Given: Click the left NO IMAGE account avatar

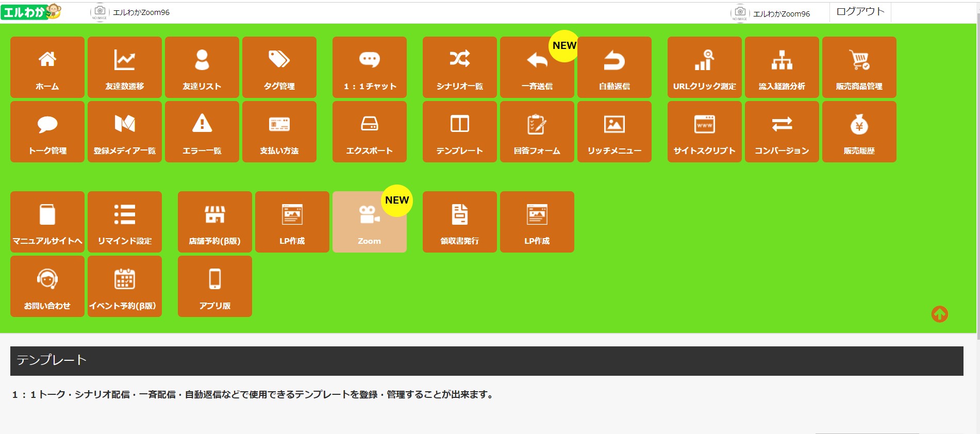Looking at the screenshot, I should [x=99, y=12].
